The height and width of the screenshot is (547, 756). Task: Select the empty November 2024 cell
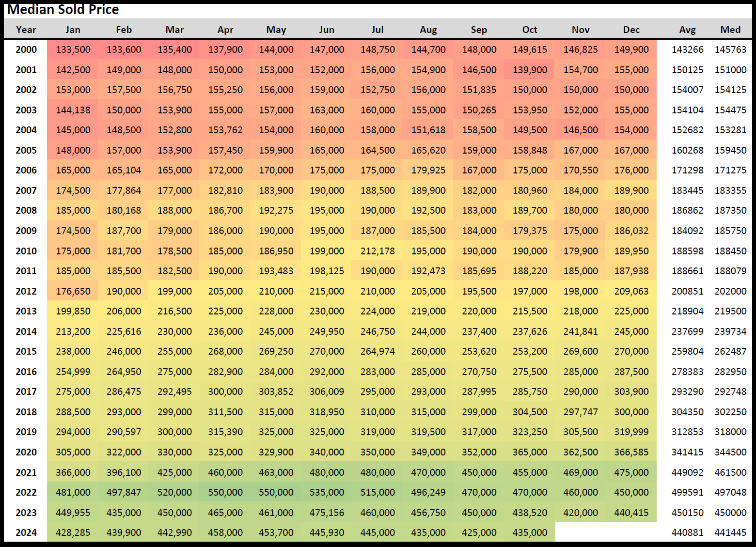581,532
